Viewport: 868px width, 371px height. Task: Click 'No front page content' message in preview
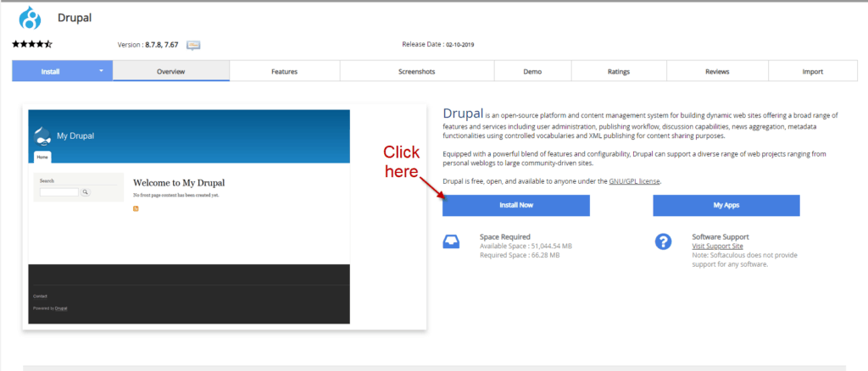point(176,195)
